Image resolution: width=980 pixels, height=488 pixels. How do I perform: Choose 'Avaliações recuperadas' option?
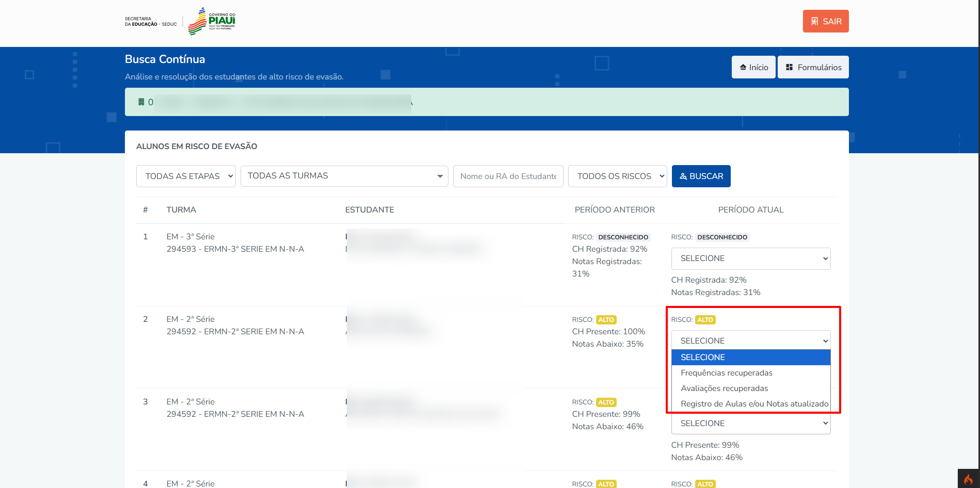724,388
